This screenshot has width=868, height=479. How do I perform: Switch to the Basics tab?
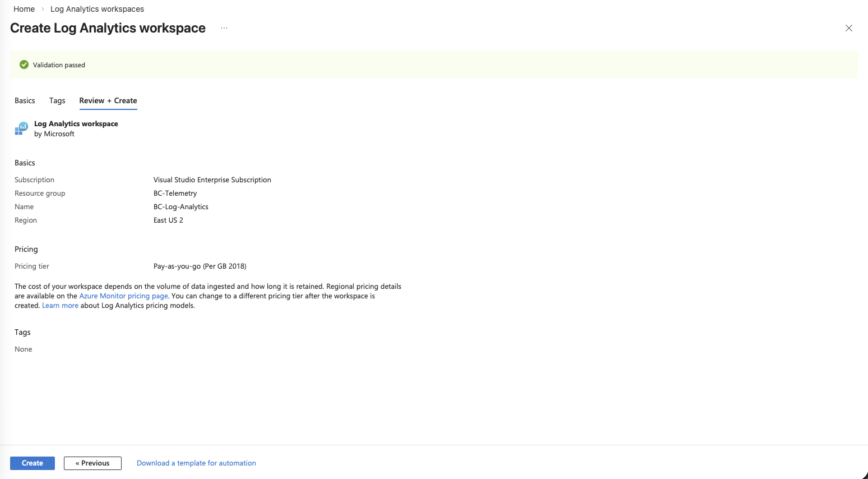25,100
